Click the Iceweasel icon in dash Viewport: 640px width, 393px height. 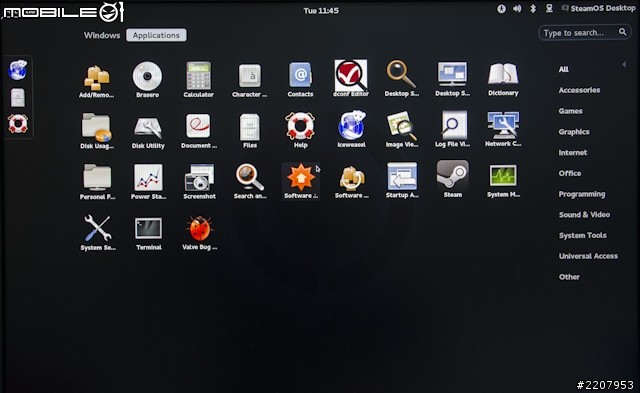click(x=18, y=70)
